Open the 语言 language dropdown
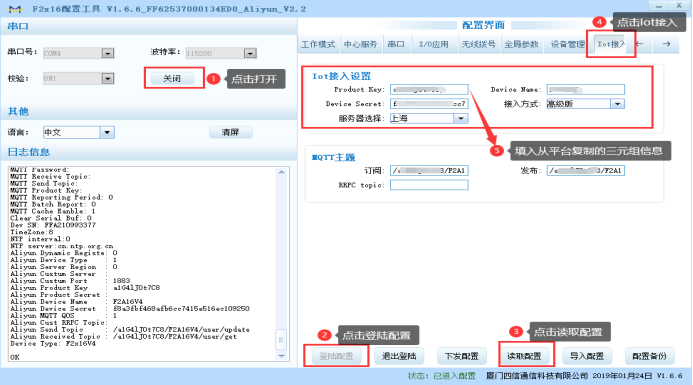The image size is (693, 385). (107, 132)
